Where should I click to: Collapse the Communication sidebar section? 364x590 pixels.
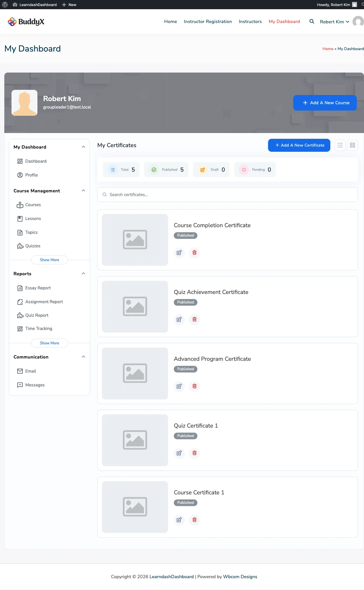(x=83, y=357)
